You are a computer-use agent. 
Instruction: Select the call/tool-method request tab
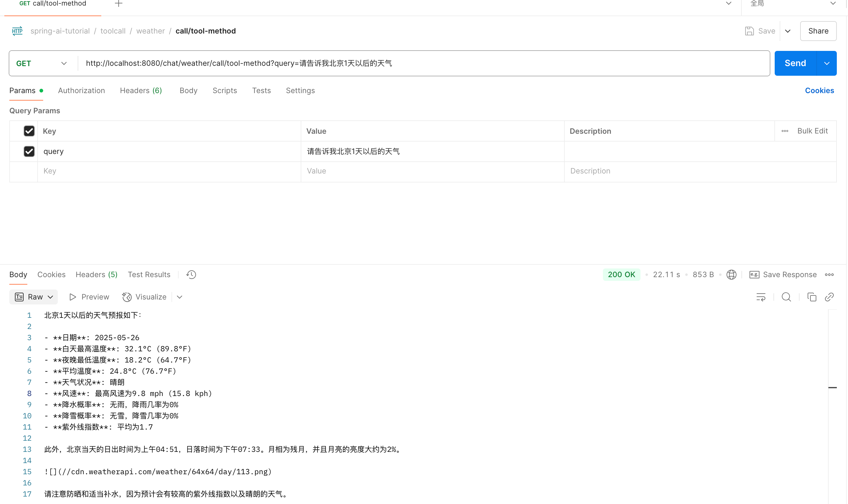click(53, 4)
